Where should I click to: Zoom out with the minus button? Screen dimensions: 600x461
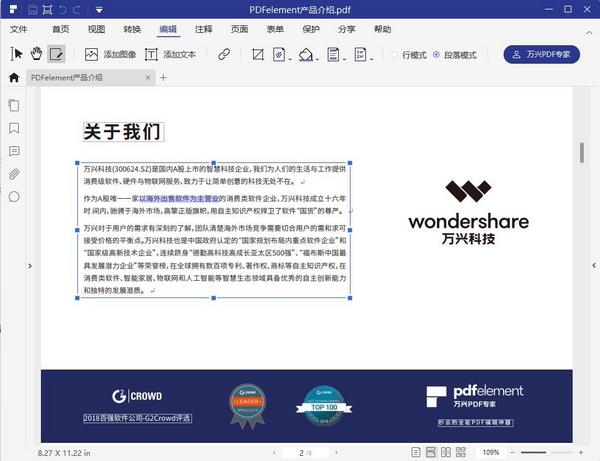click(512, 453)
